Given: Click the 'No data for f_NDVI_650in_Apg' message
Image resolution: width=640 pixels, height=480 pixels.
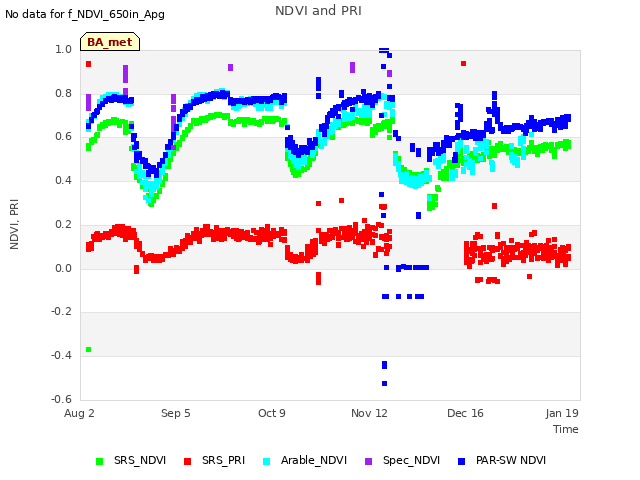Looking at the screenshot, I should click(85, 14).
